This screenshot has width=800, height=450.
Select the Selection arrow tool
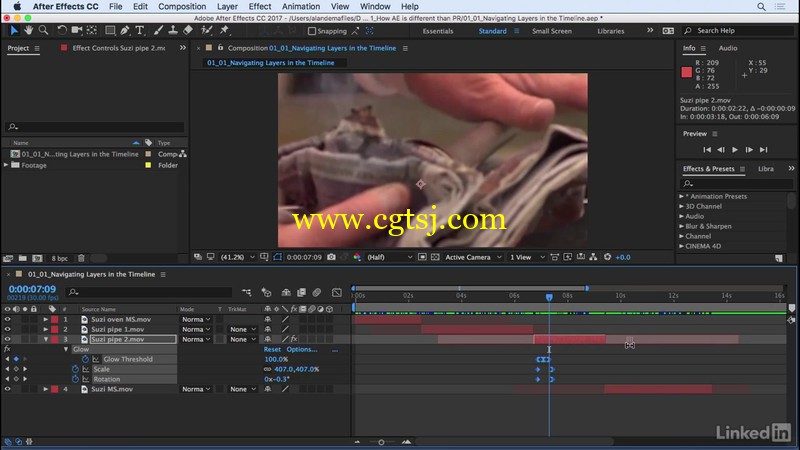point(14,31)
